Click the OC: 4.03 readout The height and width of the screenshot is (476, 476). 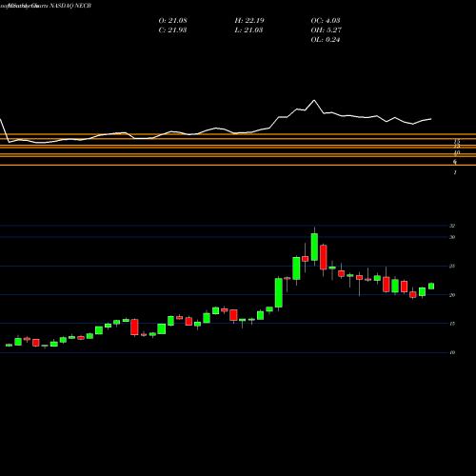pos(326,21)
